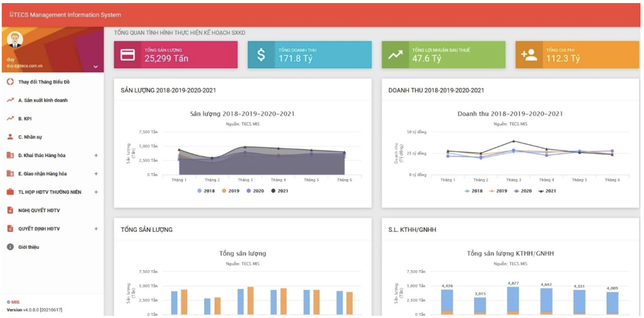Click the TỔNG SẢN LƯỢNG panel heading
This screenshot has height=318, width=644.
pyautogui.click(x=147, y=230)
